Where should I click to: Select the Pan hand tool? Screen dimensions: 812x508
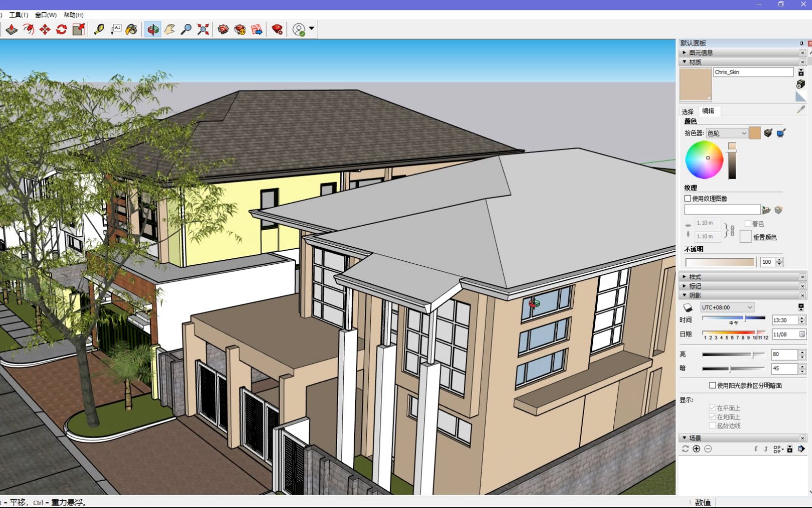point(169,30)
